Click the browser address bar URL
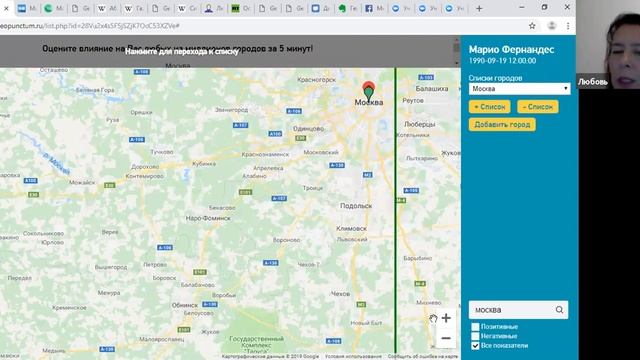 coord(90,26)
